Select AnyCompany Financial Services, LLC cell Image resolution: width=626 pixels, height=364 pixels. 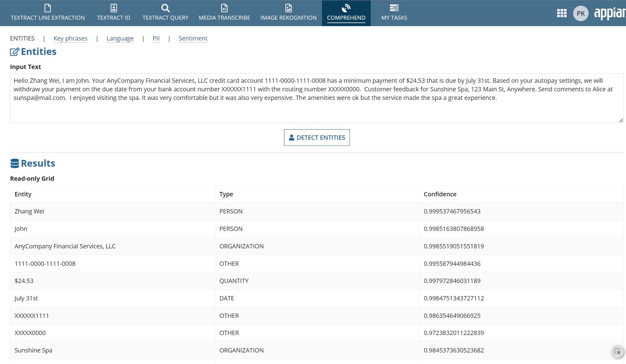112,246
